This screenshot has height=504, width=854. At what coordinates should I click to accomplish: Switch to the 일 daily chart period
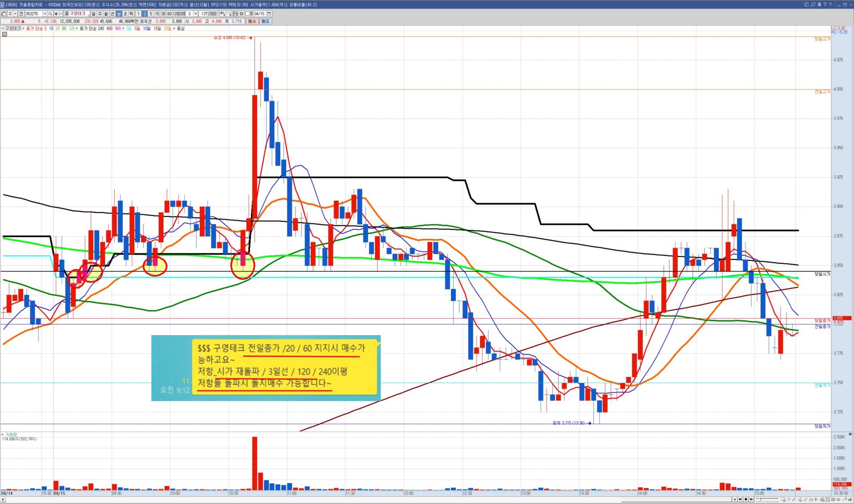coord(93,14)
